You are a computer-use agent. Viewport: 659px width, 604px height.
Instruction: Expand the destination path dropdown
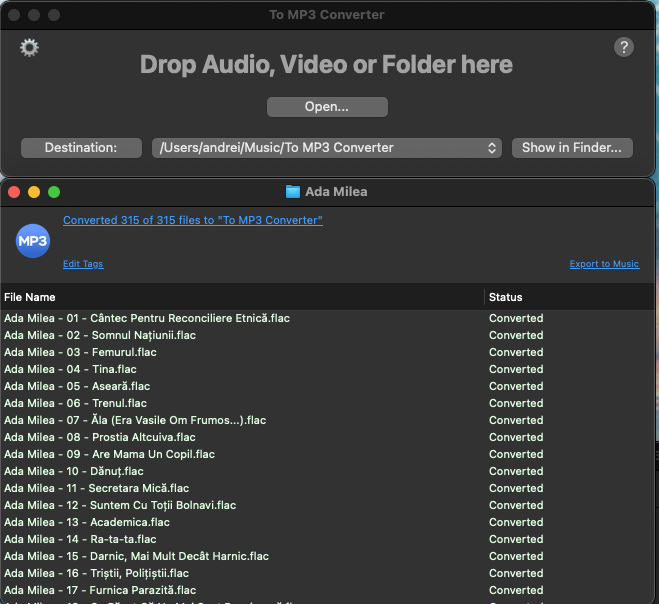pyautogui.click(x=327, y=148)
